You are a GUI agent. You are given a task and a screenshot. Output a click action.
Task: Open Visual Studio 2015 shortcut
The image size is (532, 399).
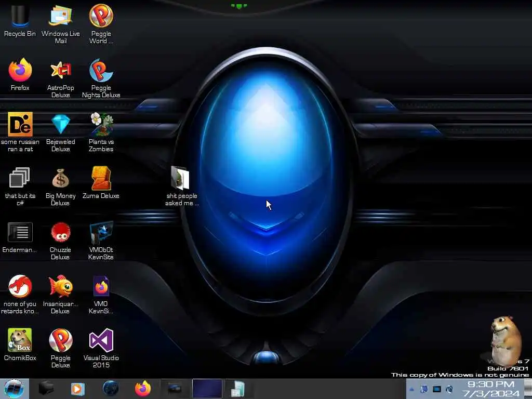pos(101,349)
